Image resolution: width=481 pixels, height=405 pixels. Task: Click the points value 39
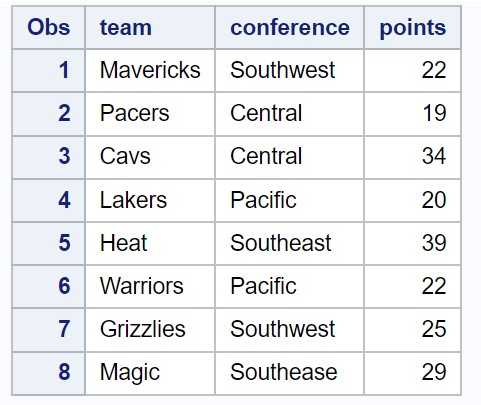point(413,243)
